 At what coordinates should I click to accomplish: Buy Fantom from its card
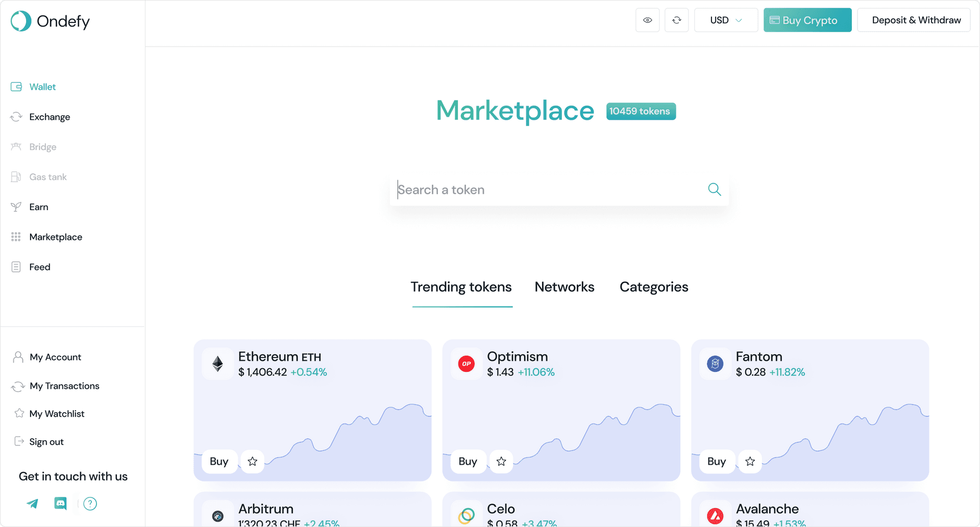click(717, 462)
